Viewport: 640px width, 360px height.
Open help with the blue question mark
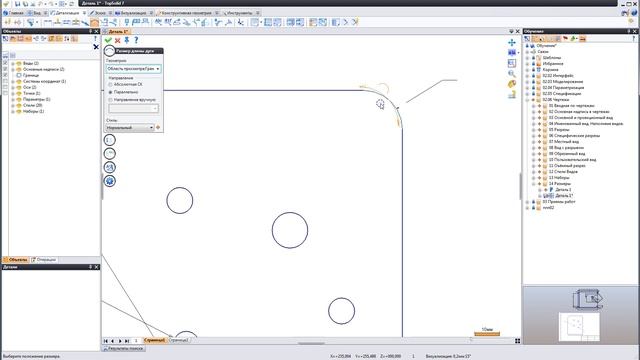pyautogui.click(x=136, y=40)
